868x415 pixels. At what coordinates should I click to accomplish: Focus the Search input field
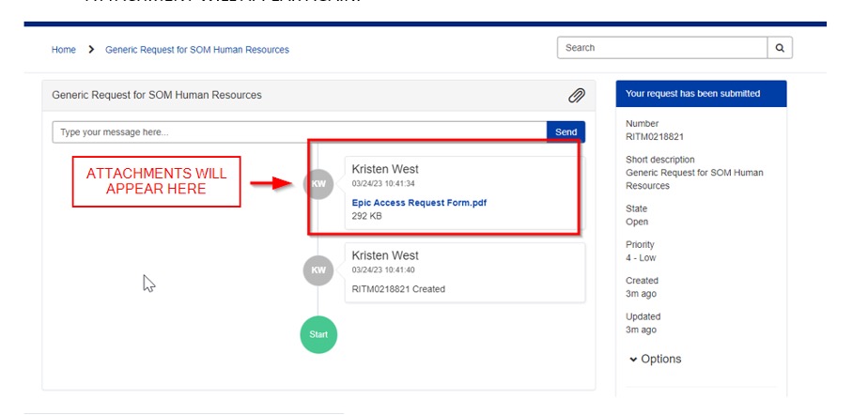click(662, 48)
